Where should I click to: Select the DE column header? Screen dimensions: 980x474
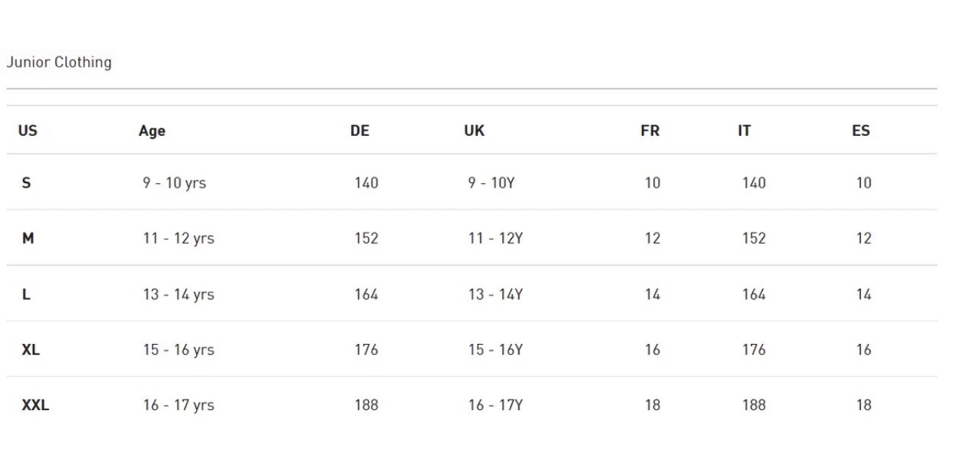point(359,131)
